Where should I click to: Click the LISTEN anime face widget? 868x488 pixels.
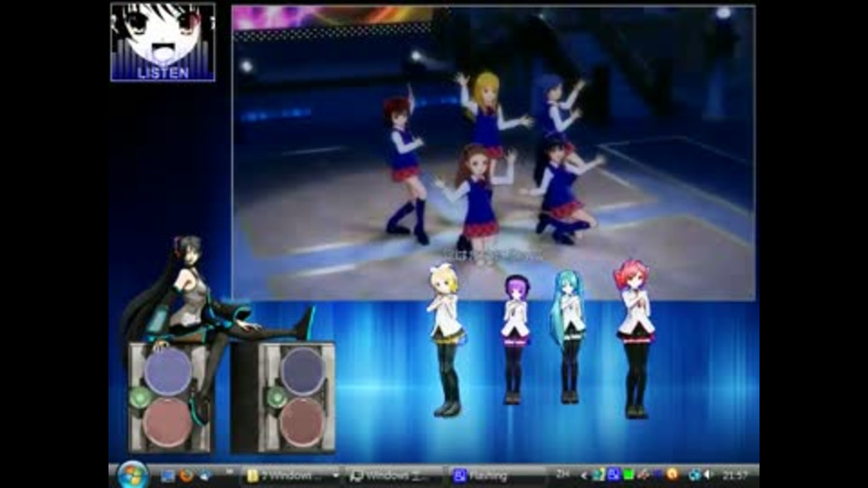pos(163,42)
